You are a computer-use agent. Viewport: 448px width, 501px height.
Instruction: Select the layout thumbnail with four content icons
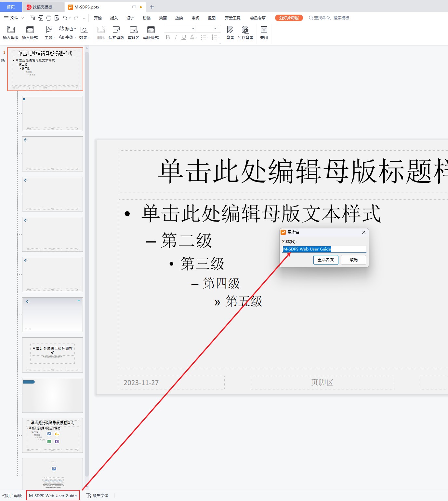pyautogui.click(x=52, y=435)
